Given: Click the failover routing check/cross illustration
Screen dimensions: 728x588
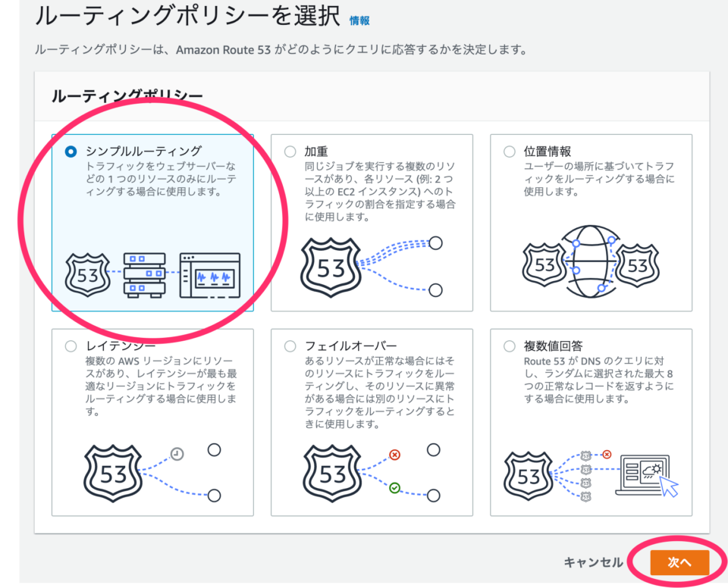Looking at the screenshot, I should (394, 471).
